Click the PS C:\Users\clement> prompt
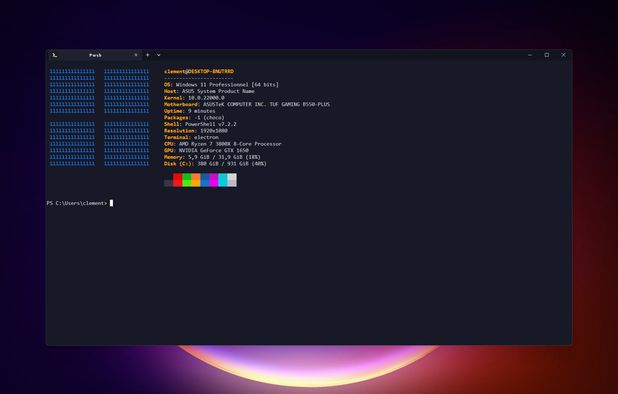 (77, 203)
